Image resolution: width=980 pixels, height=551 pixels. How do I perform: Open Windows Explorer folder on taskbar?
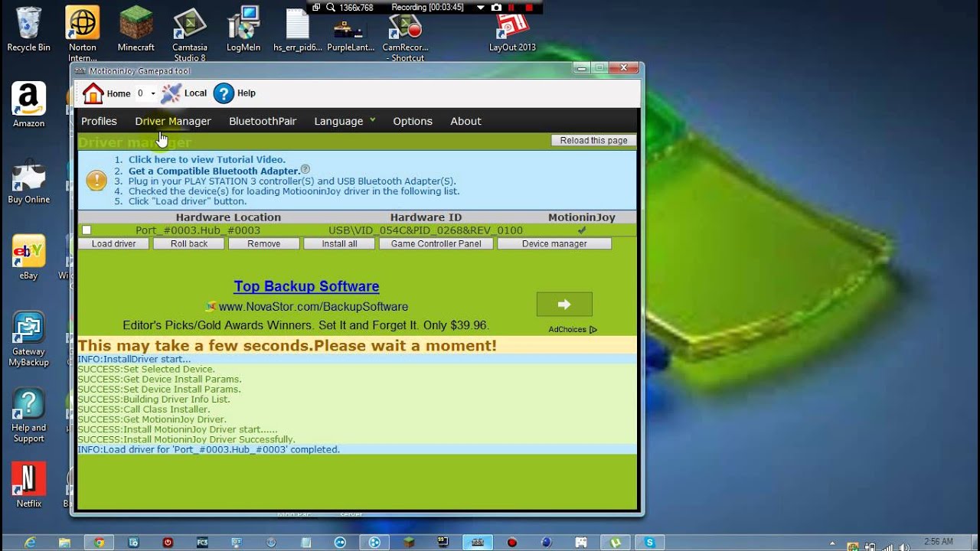tap(64, 543)
